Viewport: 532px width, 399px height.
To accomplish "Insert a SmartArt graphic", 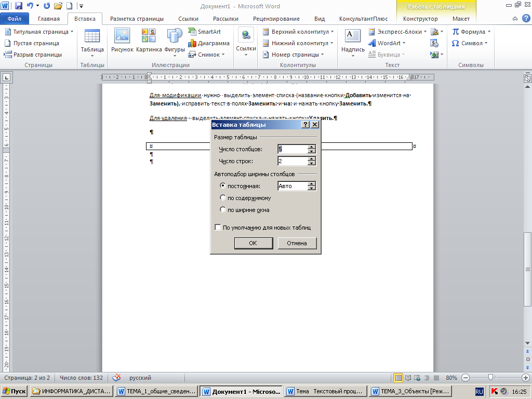I will [205, 32].
